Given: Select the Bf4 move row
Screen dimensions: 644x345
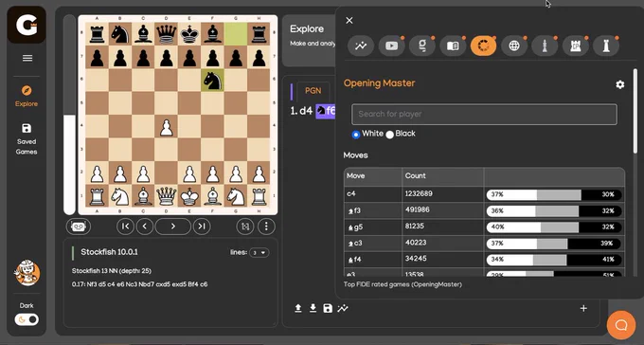Looking at the screenshot, I should pyautogui.click(x=484, y=260).
